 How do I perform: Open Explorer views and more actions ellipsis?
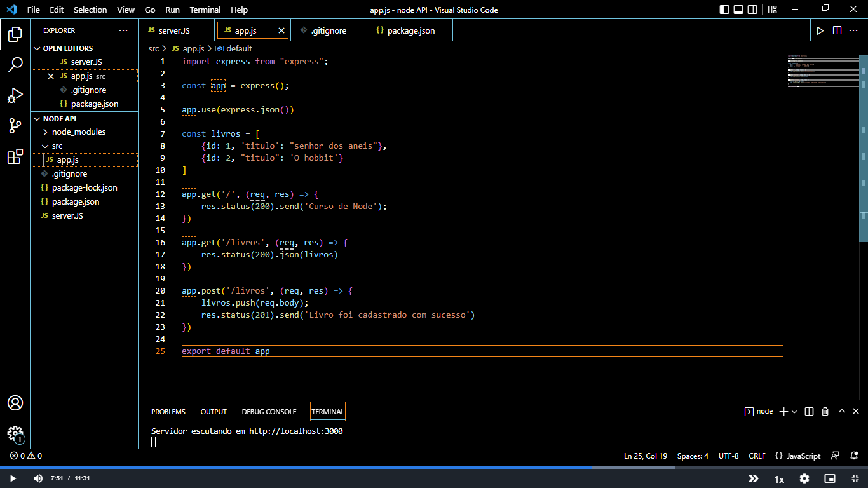(123, 30)
